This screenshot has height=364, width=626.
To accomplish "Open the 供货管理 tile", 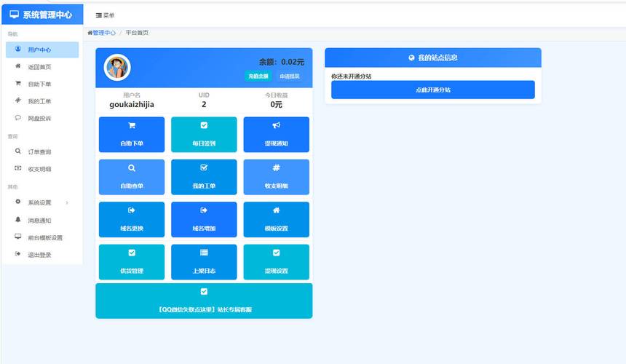I will pos(131,262).
